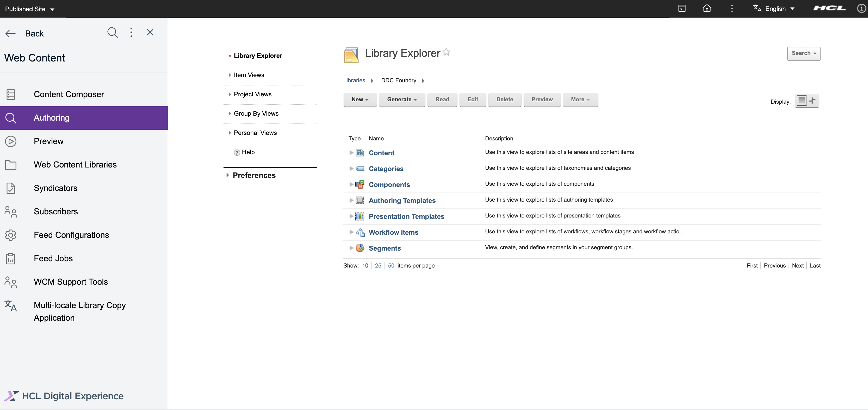Viewport: 868px width, 410px height.
Task: Click the Libraries breadcrumb link
Action: click(x=354, y=80)
